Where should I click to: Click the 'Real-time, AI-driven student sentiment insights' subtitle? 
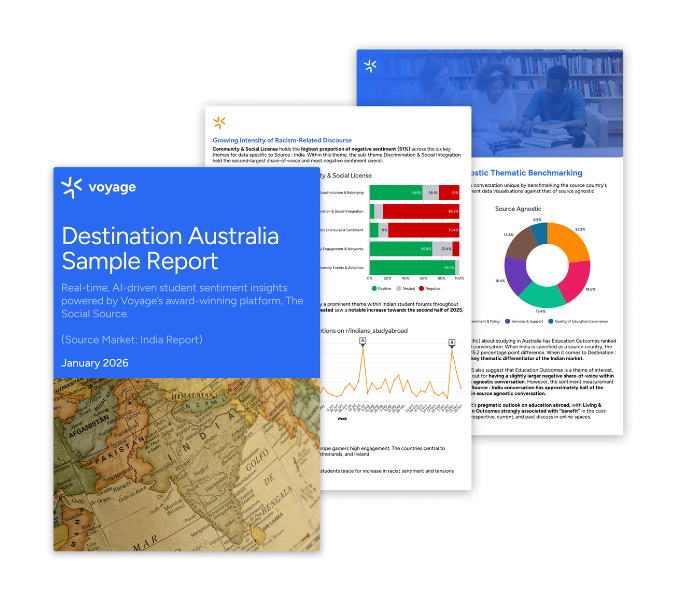174,288
